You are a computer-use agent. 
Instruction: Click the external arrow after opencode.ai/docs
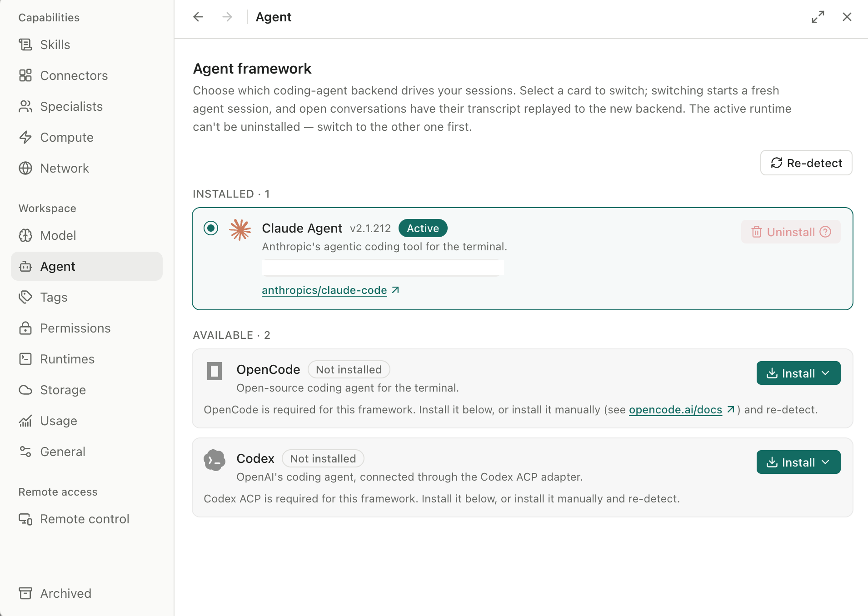click(731, 409)
